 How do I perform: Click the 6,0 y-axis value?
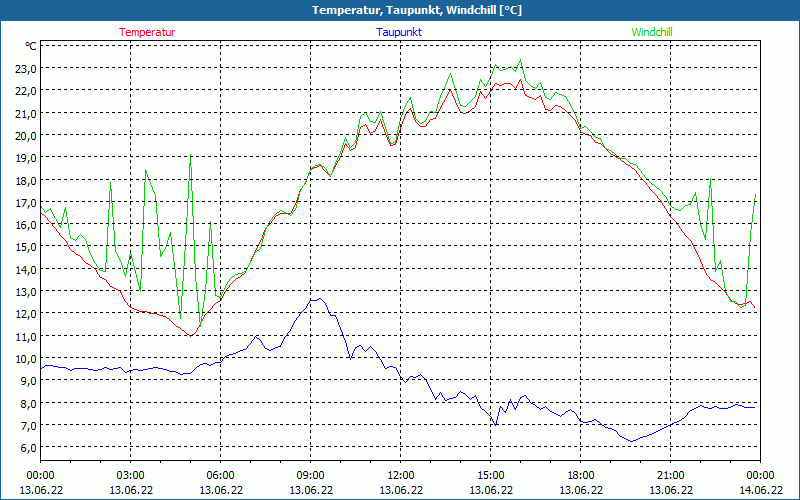[x=28, y=448]
